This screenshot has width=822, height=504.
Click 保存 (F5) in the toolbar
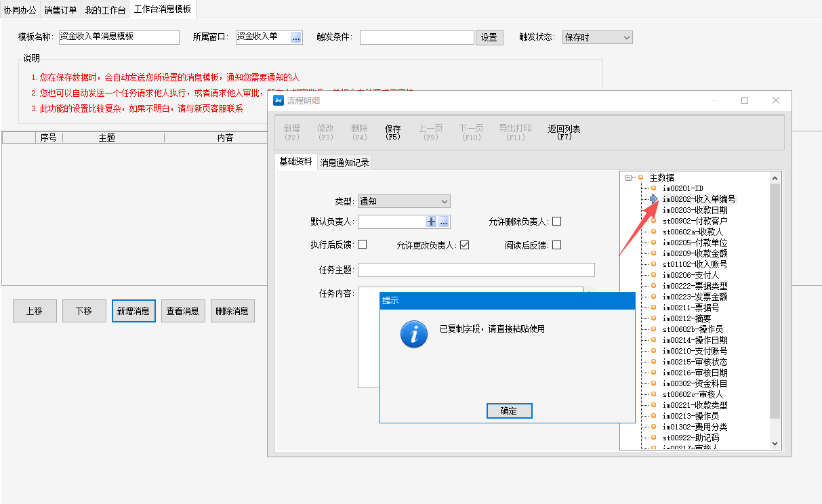[393, 132]
